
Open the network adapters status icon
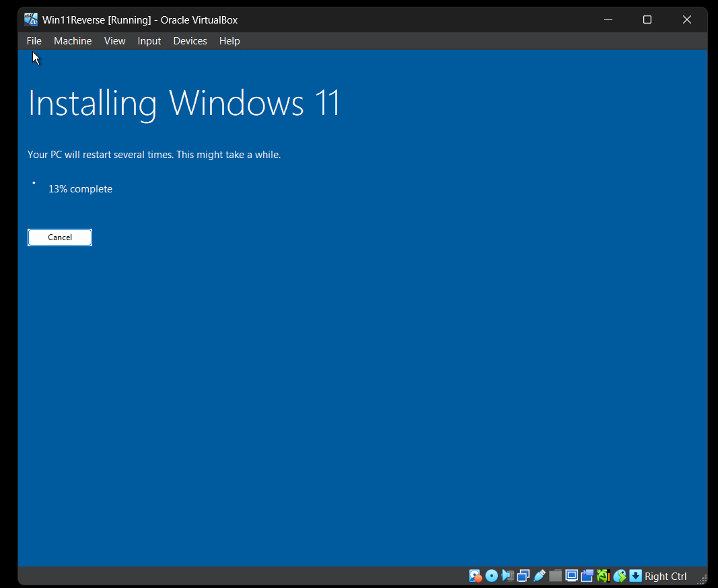(522, 576)
